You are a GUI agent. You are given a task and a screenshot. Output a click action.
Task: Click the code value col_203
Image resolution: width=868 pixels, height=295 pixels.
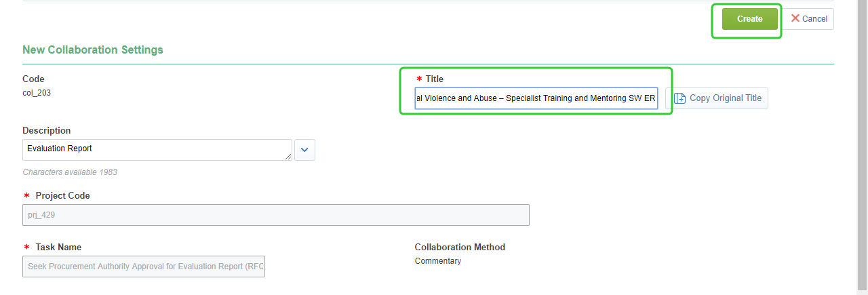click(37, 93)
